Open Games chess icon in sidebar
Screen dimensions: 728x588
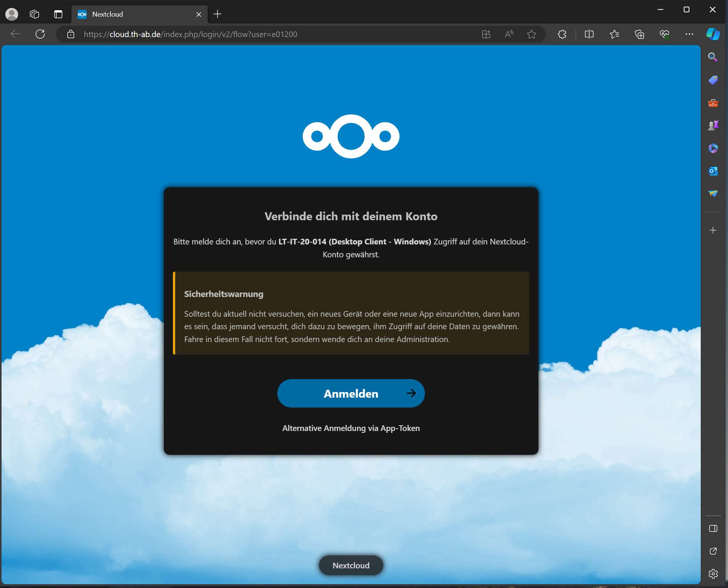tap(713, 125)
